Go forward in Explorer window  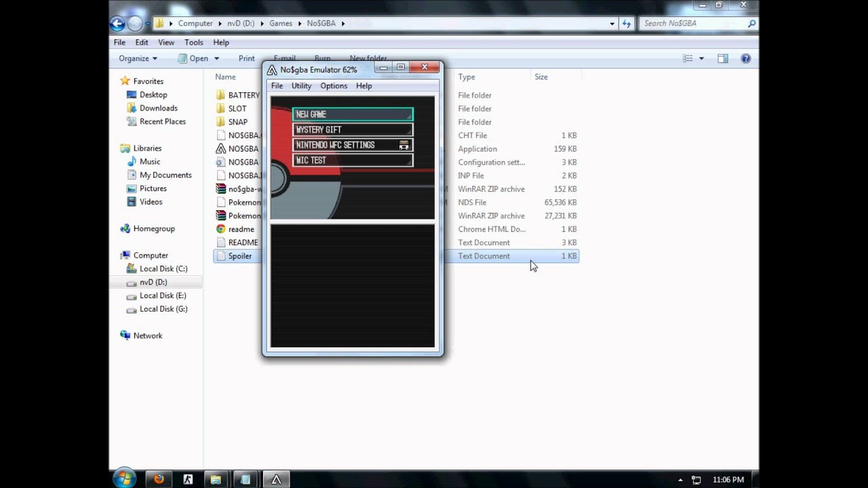pos(135,24)
